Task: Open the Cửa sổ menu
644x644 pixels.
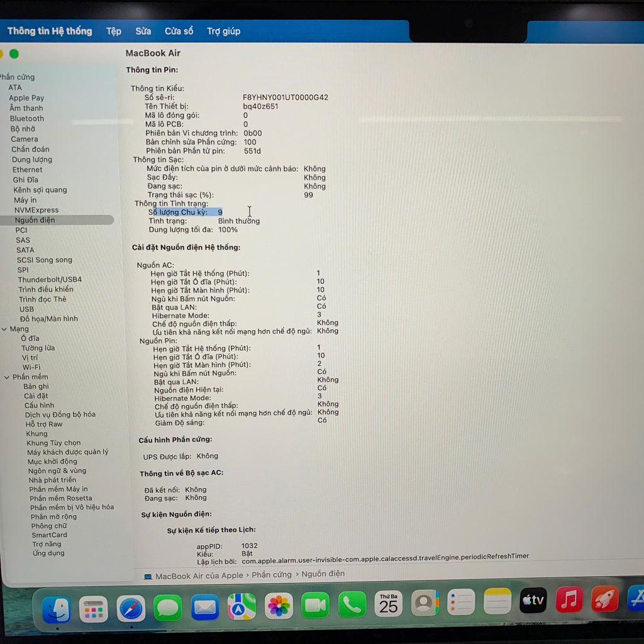Action: pyautogui.click(x=179, y=31)
